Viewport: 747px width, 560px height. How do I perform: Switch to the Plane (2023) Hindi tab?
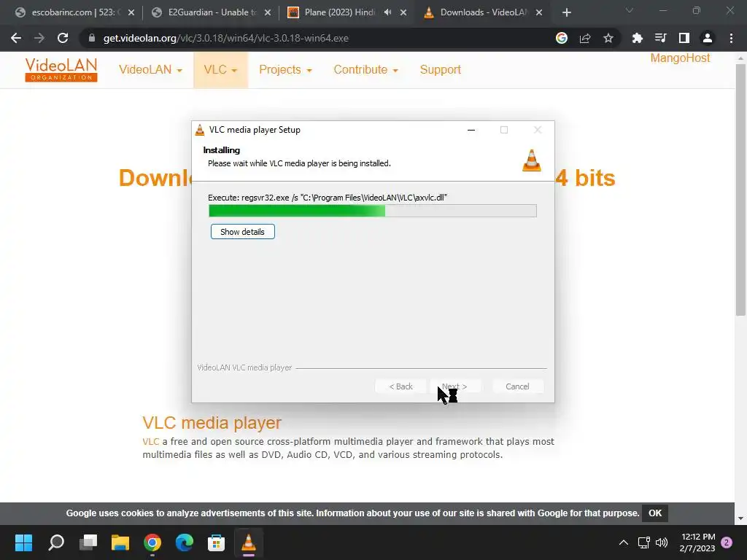click(340, 12)
